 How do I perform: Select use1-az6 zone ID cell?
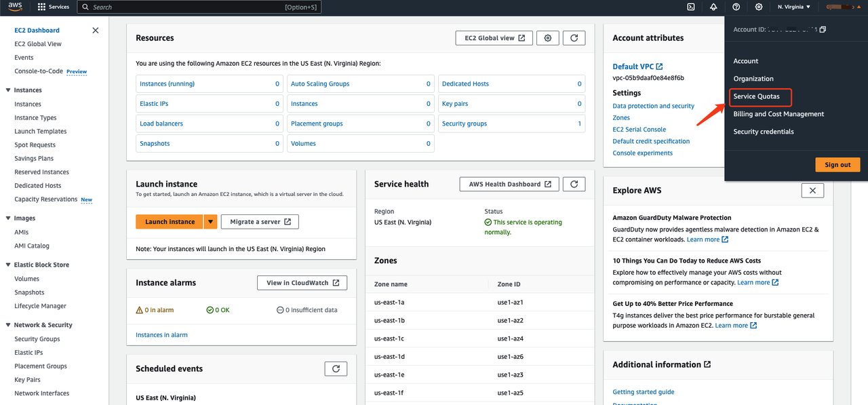[511, 357]
